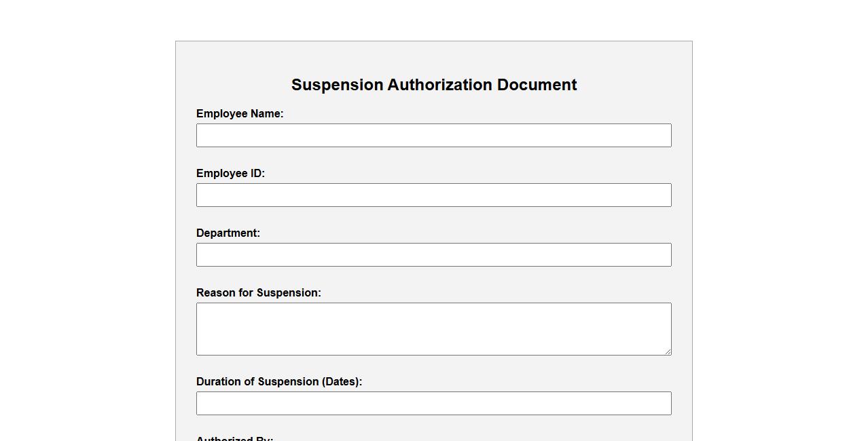
Task: Click the 'Employee ID:' label text
Action: coord(230,174)
